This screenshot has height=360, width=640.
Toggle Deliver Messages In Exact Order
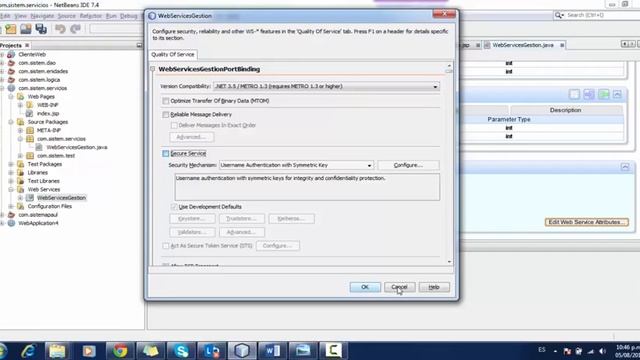(174, 125)
